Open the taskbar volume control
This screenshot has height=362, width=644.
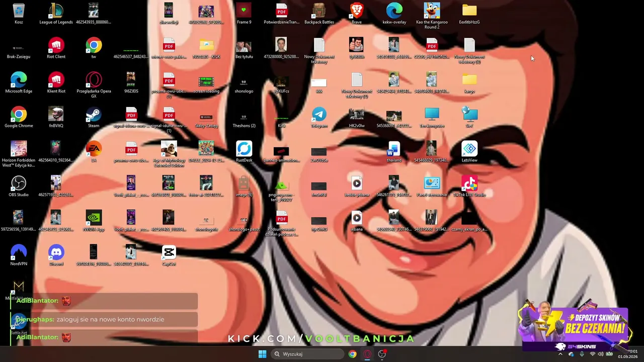[x=600, y=354]
